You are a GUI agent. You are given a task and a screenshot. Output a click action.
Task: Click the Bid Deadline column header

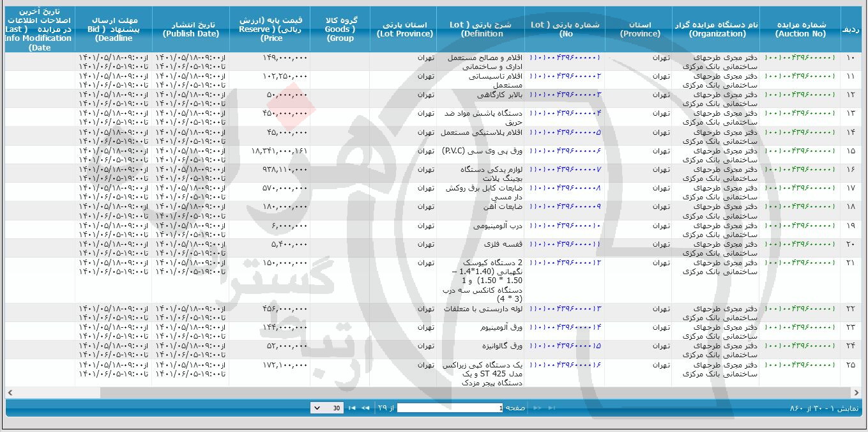(x=114, y=29)
